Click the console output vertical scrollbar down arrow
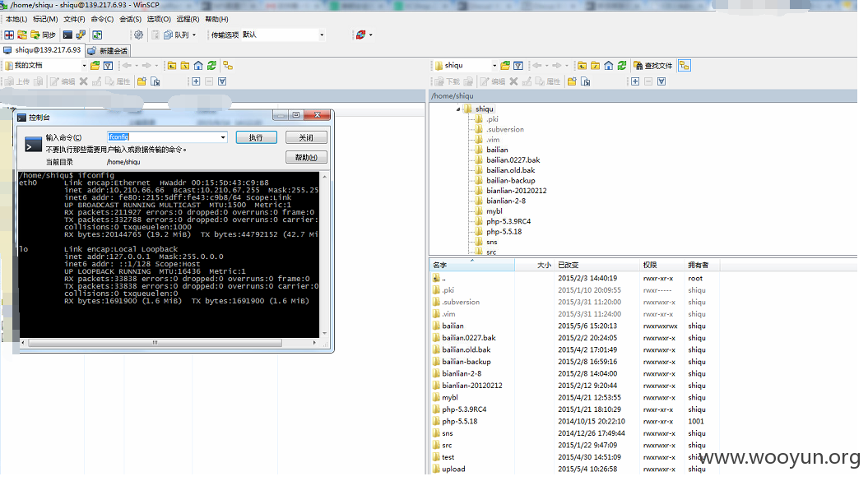This screenshot has height=481, width=868. (324, 333)
